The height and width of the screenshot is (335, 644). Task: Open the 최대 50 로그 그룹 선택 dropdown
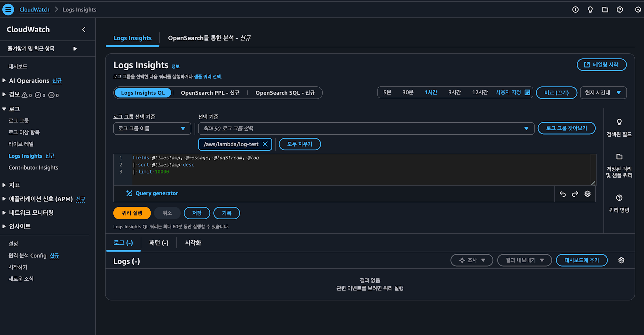(366, 129)
